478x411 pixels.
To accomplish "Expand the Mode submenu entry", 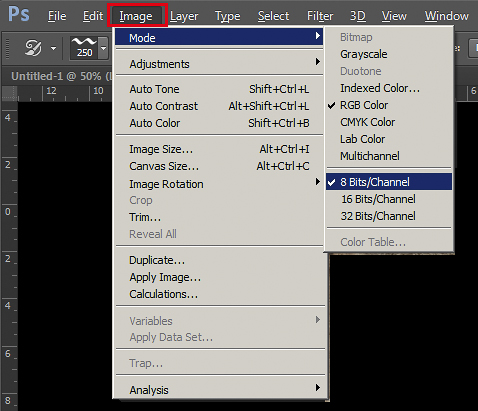I will [x=219, y=37].
